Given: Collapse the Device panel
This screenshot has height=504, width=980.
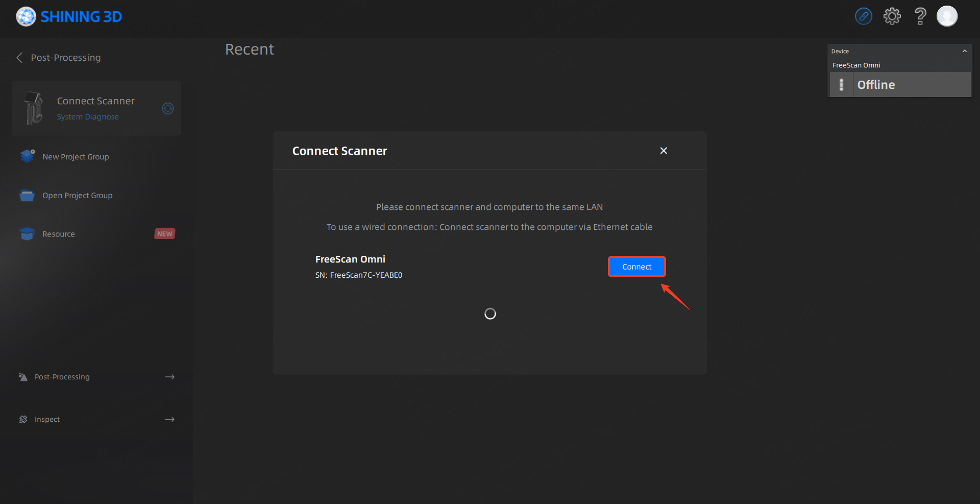Looking at the screenshot, I should (x=965, y=51).
